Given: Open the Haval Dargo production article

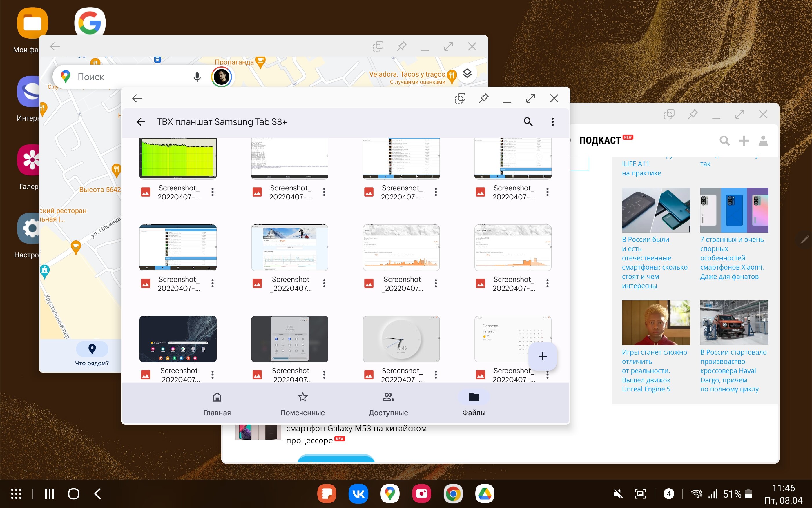Looking at the screenshot, I should 734,371.
